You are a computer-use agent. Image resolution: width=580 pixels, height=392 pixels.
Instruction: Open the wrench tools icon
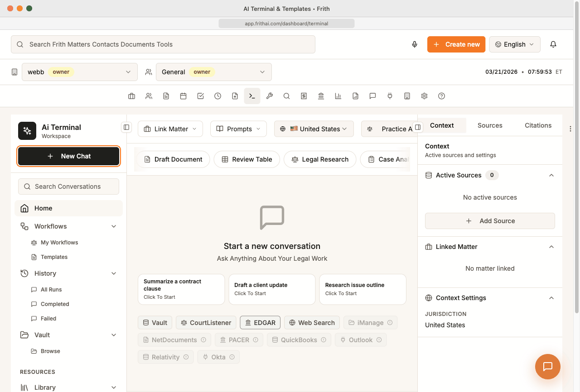coord(269,96)
